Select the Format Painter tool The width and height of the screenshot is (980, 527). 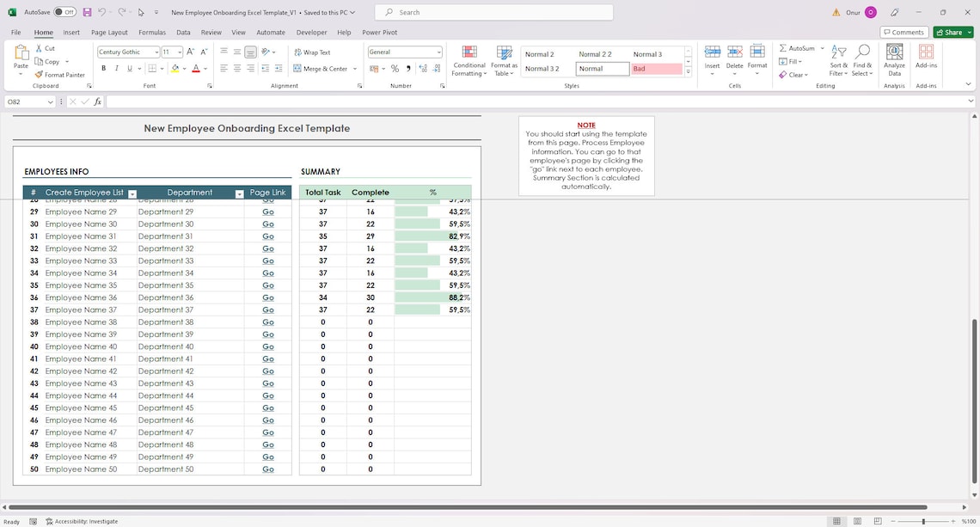point(61,75)
